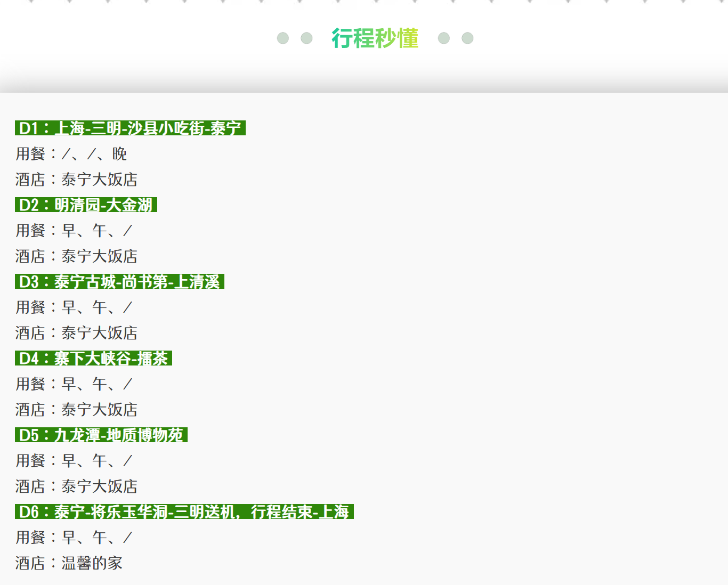Click the 酒店：温馨的家 line

(69, 563)
